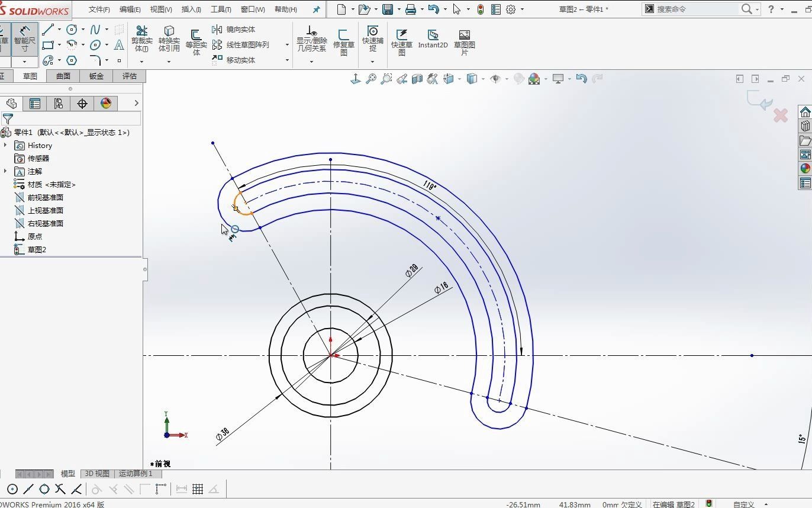Toggle Hide/Show Items eye icon
Viewport: 812px width, 508px height.
(496, 79)
